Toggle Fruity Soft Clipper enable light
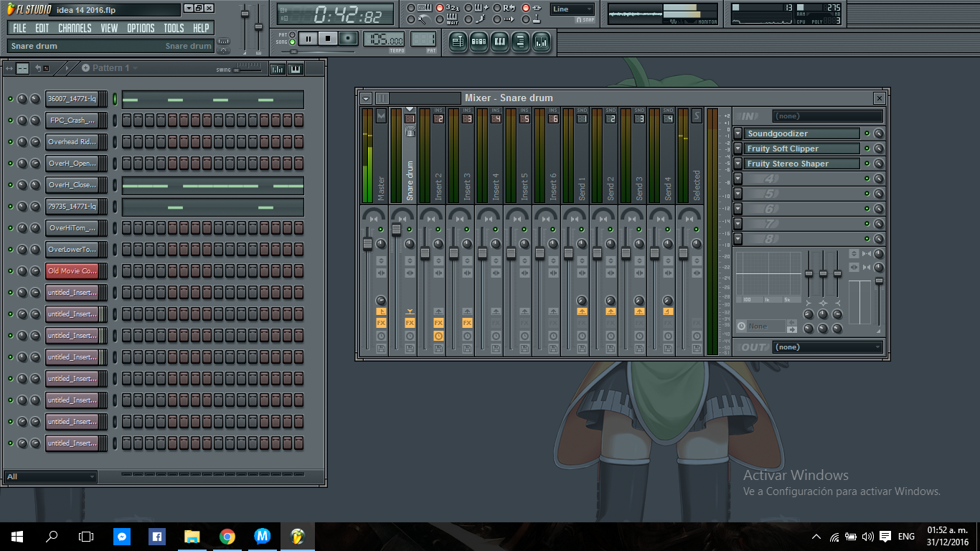The image size is (980, 551). click(867, 149)
